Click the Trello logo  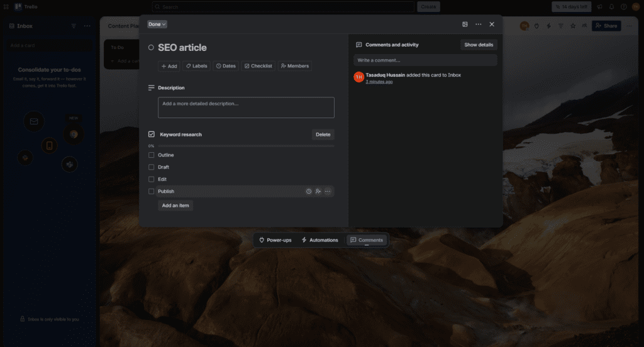tap(26, 6)
